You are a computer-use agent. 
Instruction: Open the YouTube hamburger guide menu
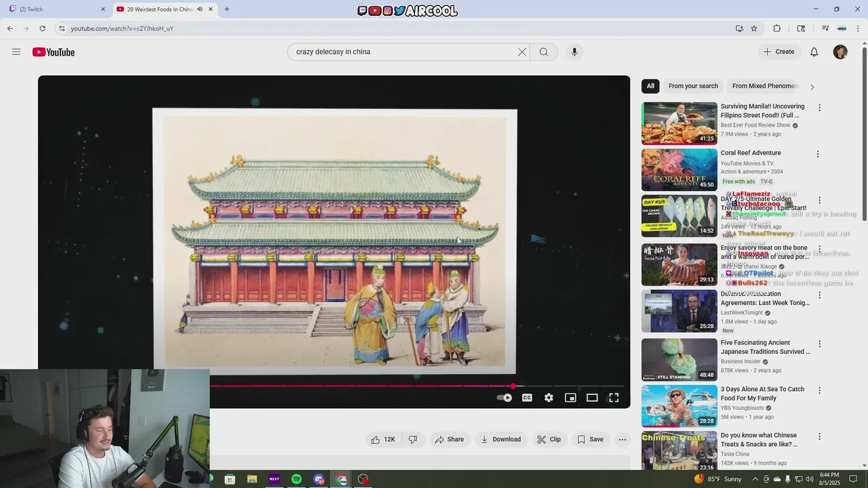pyautogui.click(x=16, y=52)
